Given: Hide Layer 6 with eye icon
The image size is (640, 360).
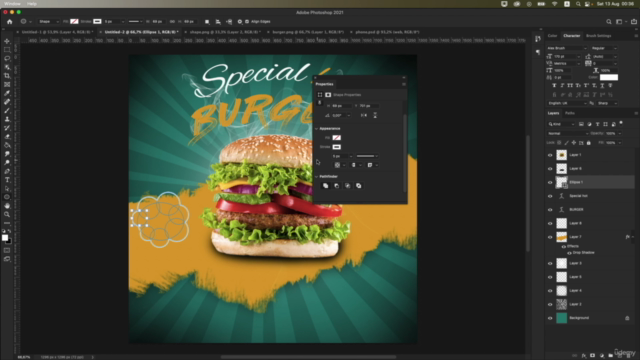Looking at the screenshot, I should 550,169.
